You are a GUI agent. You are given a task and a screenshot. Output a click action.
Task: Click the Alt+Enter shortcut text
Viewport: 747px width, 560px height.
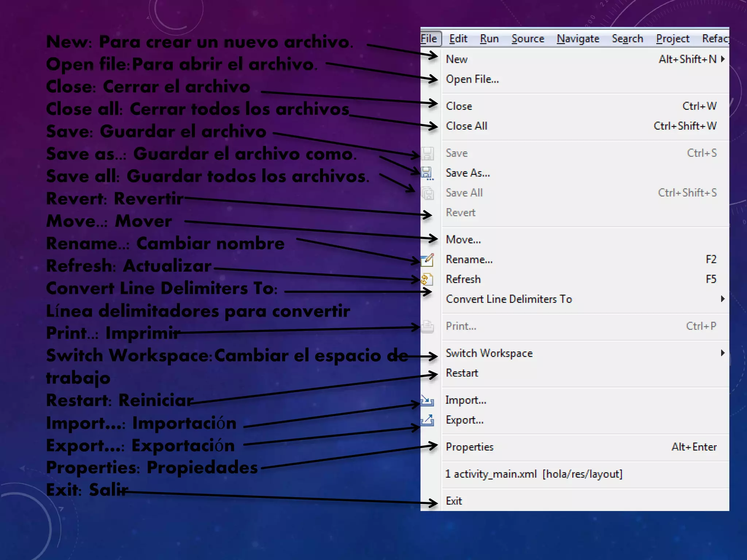[694, 447]
